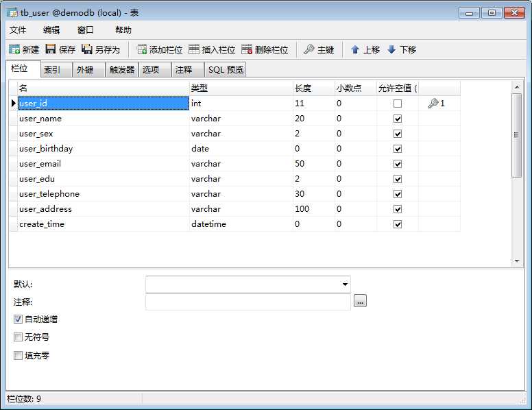The width and height of the screenshot is (532, 410).
Task: Click the row indicator arrow beside user_id
Action: point(14,103)
